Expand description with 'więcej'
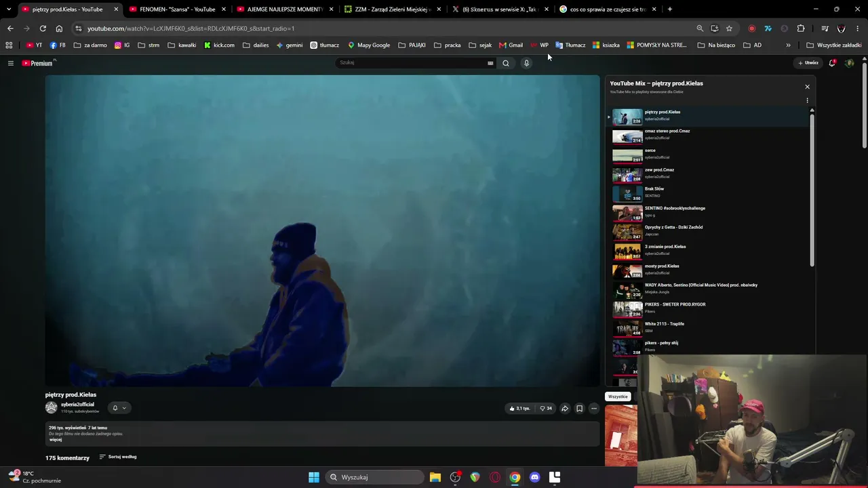This screenshot has width=868, height=488. [x=56, y=440]
